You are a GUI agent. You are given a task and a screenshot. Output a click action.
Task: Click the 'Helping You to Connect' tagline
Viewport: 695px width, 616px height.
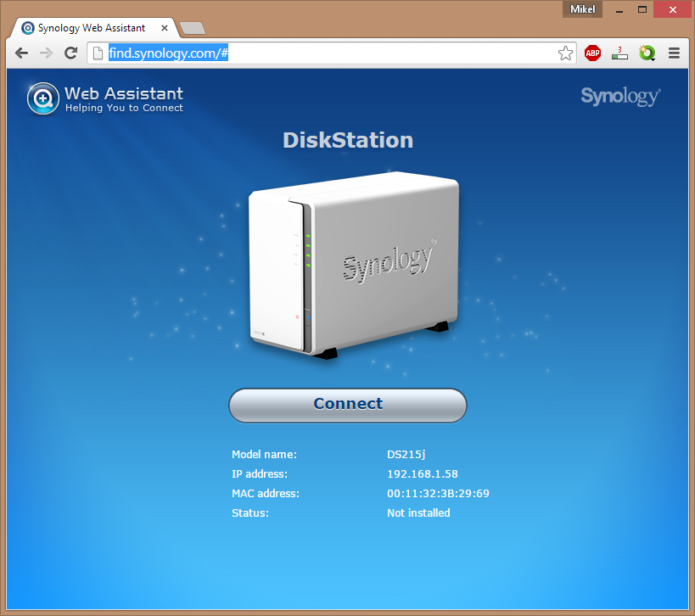[124, 108]
